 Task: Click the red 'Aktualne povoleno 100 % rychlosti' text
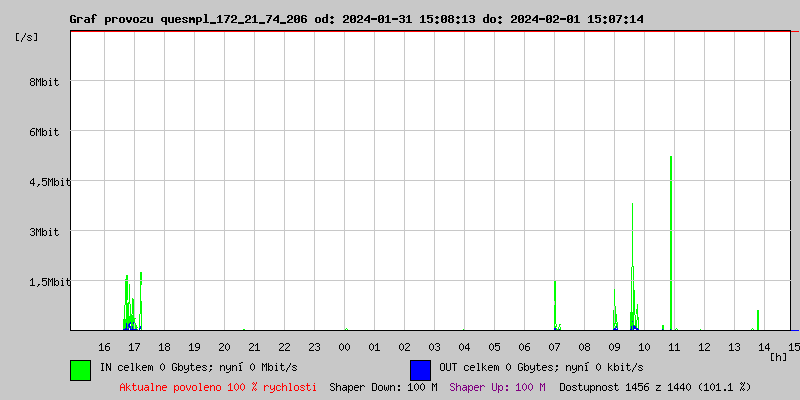coord(218,388)
